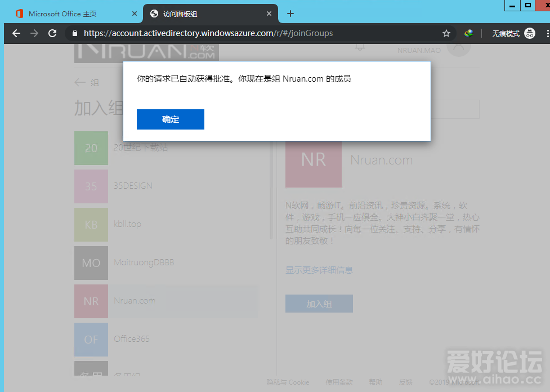Click the back arrow next to 组
The image size is (550, 392).
[x=79, y=82]
